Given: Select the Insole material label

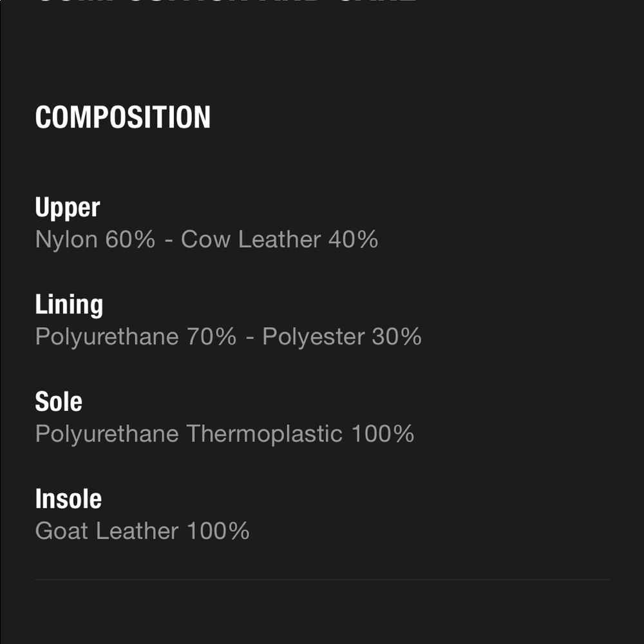Looking at the screenshot, I should tap(68, 499).
